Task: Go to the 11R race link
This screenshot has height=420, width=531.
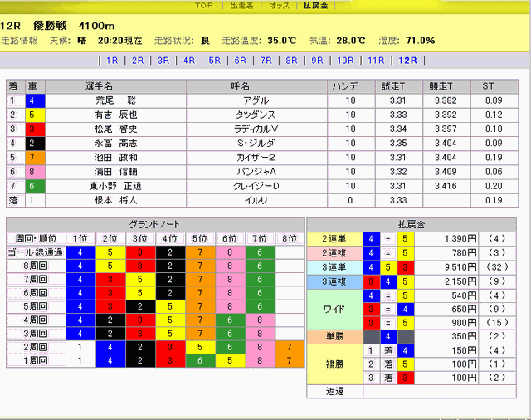Action: tap(376, 61)
